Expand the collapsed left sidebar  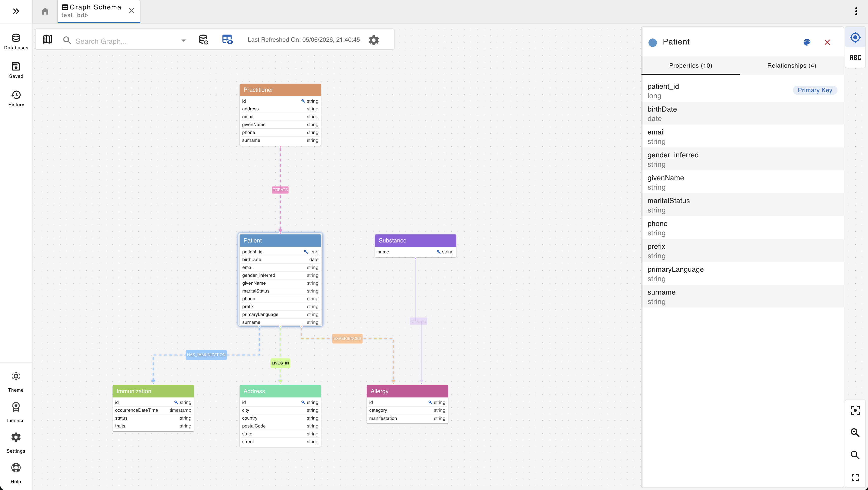pyautogui.click(x=16, y=11)
